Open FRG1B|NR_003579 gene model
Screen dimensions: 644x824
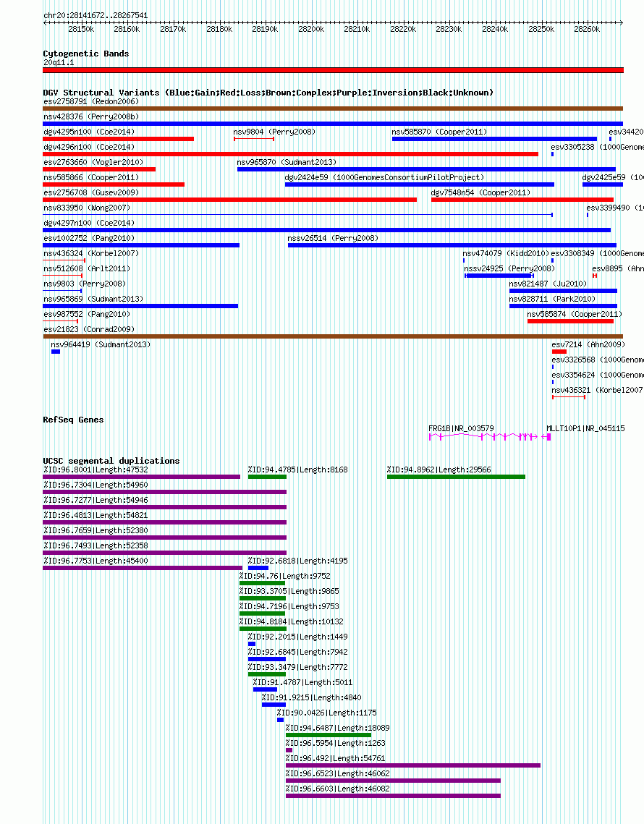pos(483,437)
